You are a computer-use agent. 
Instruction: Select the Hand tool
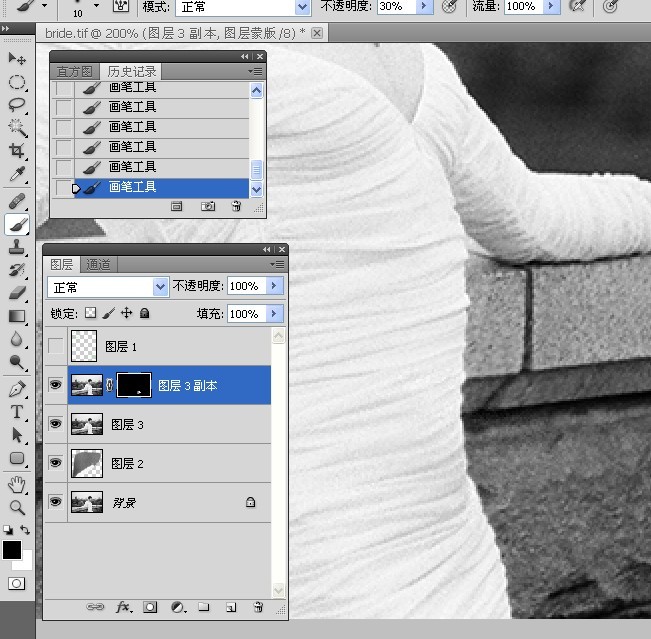click(x=17, y=485)
